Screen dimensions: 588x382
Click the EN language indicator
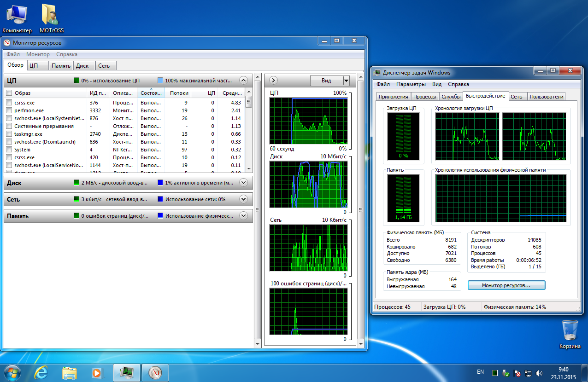pos(480,372)
